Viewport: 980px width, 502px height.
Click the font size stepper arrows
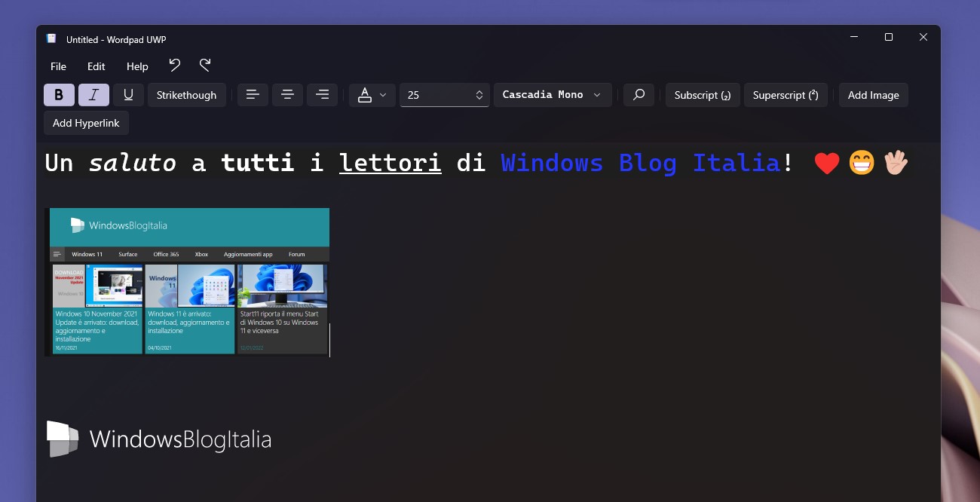(x=479, y=95)
